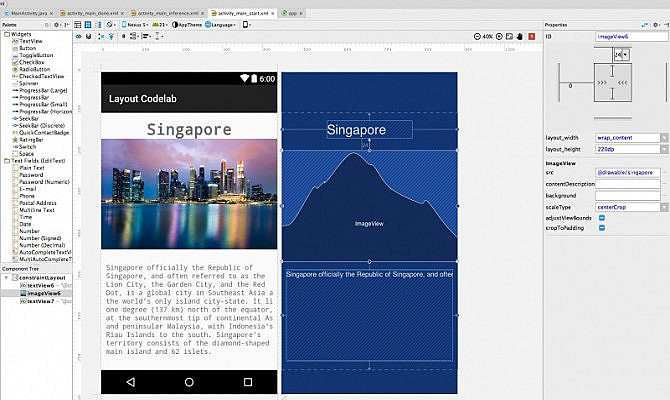Open the Nexus 5 device selector
Viewport: 670px width, 400px height.
click(x=135, y=25)
